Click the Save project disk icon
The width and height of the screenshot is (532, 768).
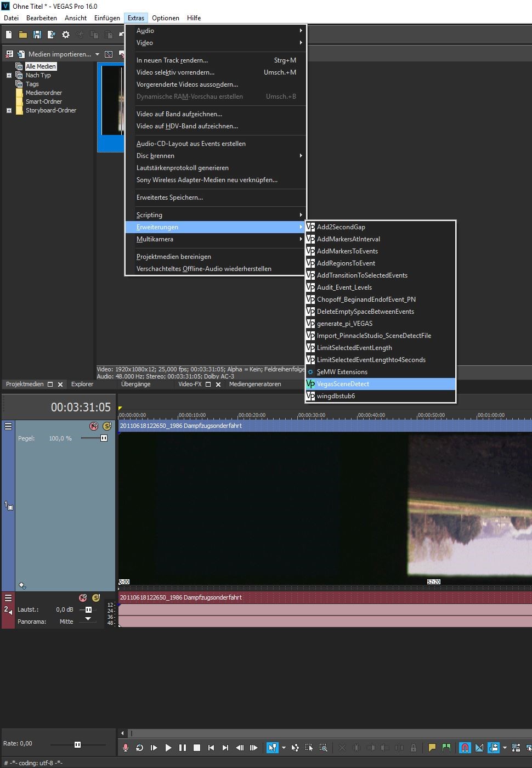[x=37, y=35]
